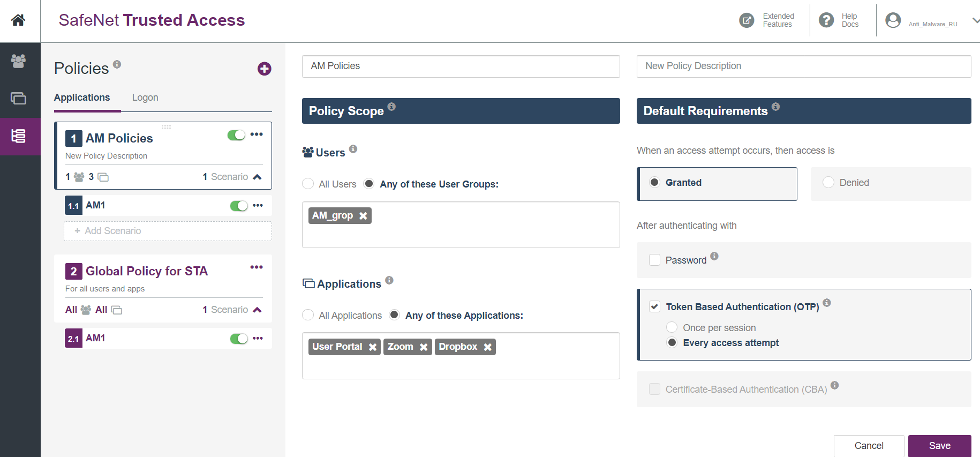This screenshot has height=457, width=980.
Task: Collapse the Global Policy scenario list
Action: tap(257, 310)
